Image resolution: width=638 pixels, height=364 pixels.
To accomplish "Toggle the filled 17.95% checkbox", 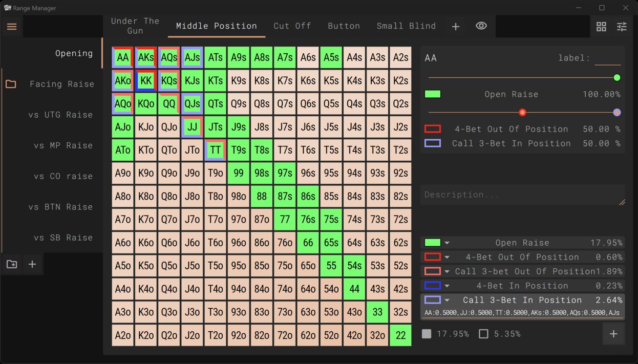I will 427,334.
